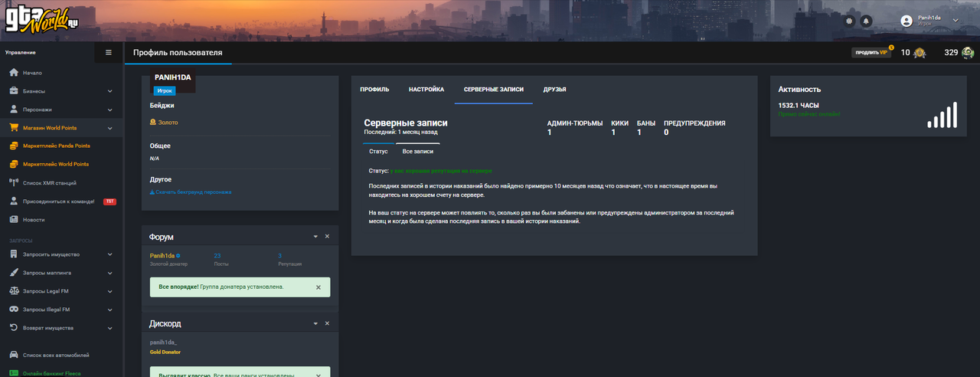Click the 3 reputation count link

click(280, 255)
